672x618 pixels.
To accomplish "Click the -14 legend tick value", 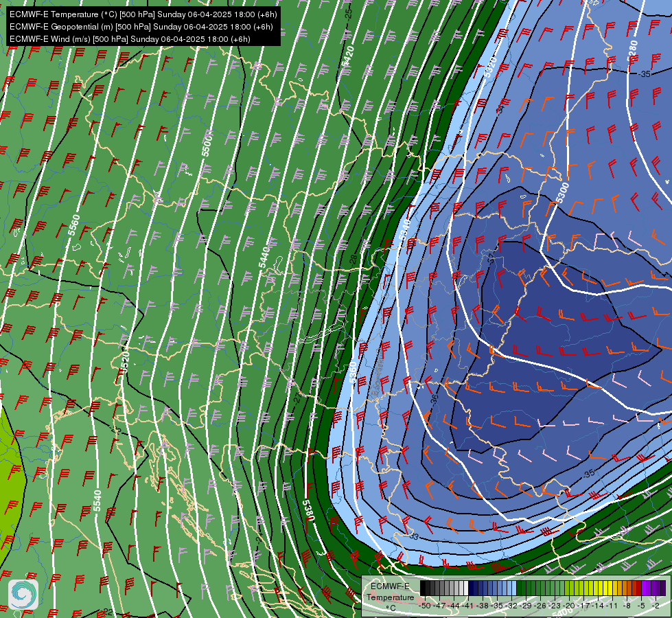I will point(599,606).
